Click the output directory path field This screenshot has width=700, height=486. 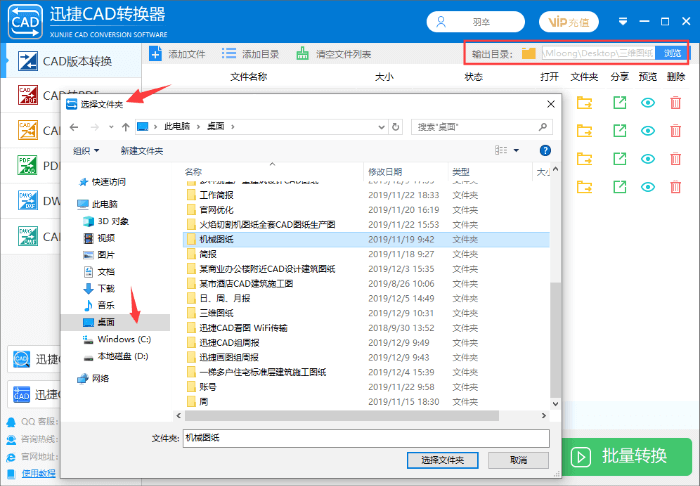point(599,53)
